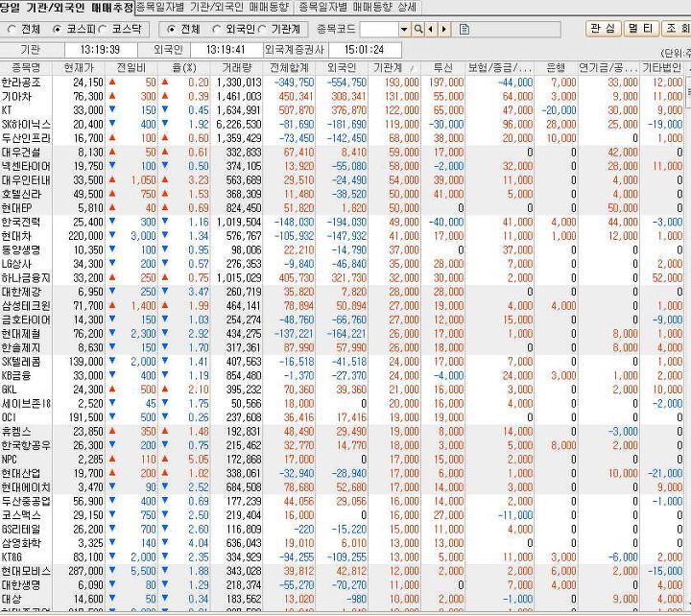Sort by 종목명 column header
Viewport: 691px width, 616px height.
(x=26, y=68)
